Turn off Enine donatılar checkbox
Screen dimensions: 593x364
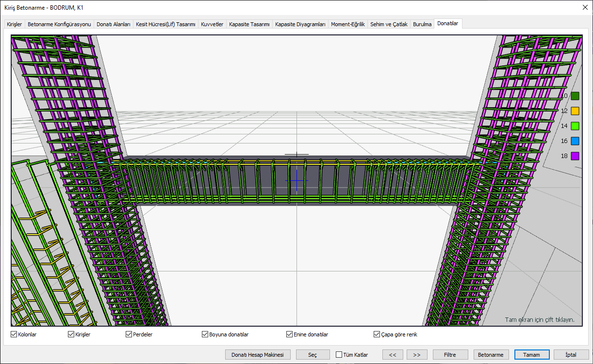tap(289, 334)
